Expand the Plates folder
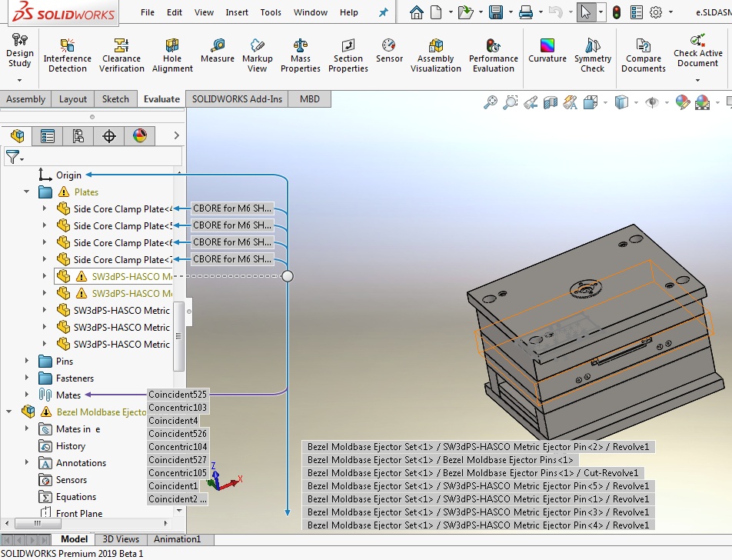This screenshot has width=732, height=560. (x=27, y=192)
